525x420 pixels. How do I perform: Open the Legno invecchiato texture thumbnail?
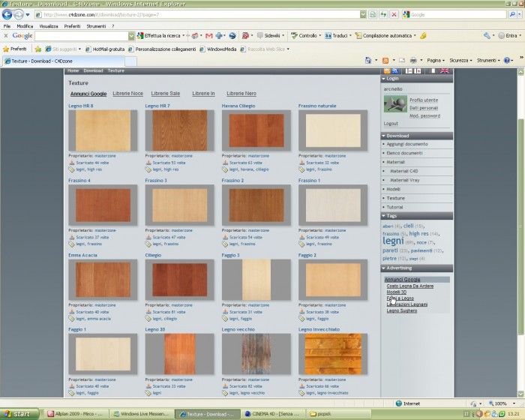click(333, 354)
